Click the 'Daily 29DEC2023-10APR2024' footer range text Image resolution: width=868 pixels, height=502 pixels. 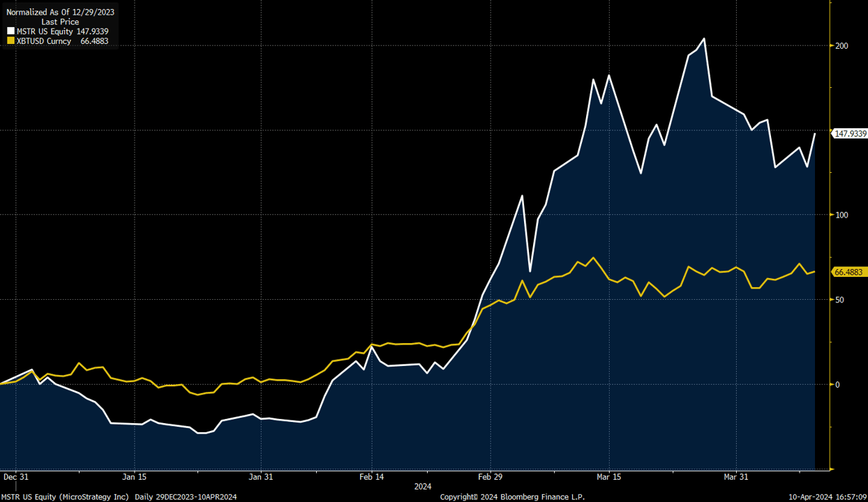[x=186, y=497]
